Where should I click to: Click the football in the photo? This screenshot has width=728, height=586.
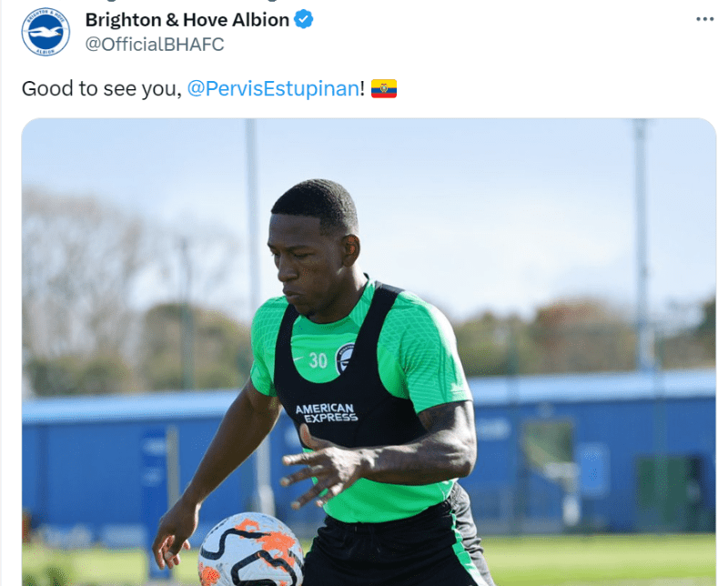251,550
